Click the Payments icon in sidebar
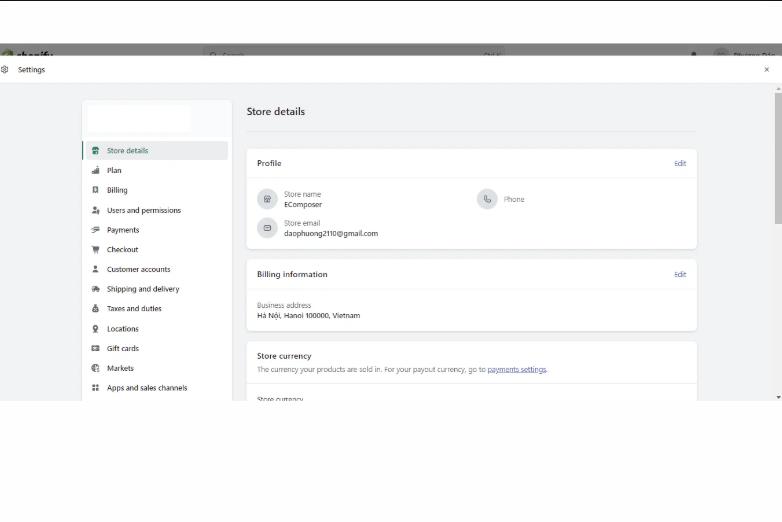Viewport: 782px width, 522px height. pos(95,230)
